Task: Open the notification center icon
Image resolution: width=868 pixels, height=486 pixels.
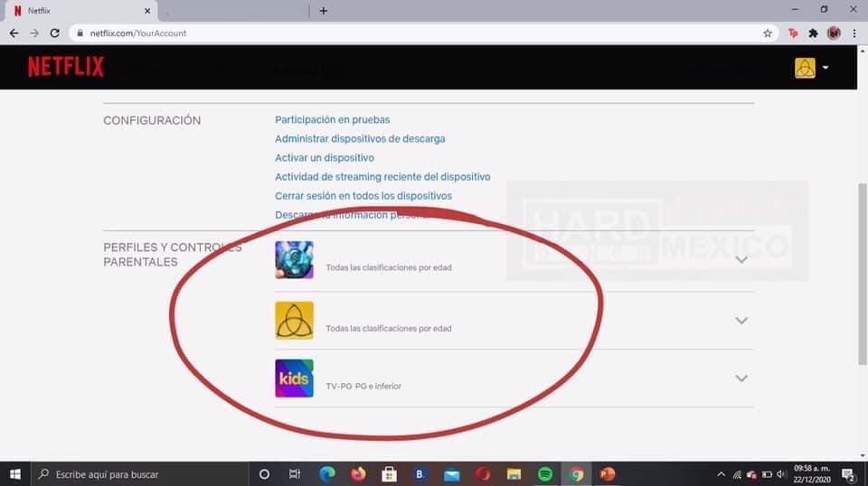Action: (848, 474)
